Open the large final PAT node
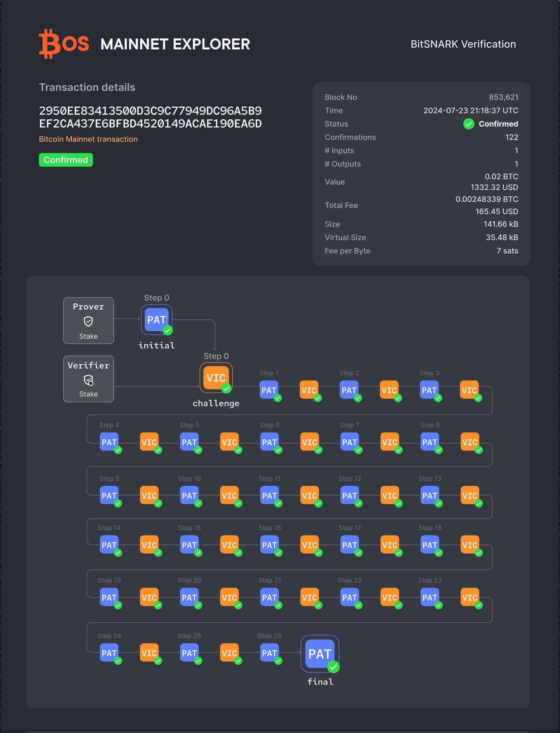This screenshot has width=560, height=733. [320, 654]
